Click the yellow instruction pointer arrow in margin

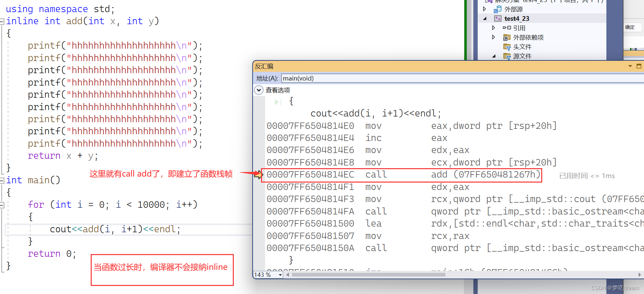258,175
